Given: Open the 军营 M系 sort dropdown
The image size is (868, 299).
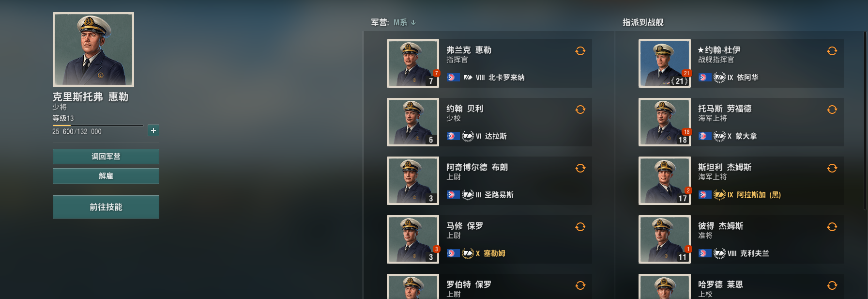Looking at the screenshot, I should 405,22.
